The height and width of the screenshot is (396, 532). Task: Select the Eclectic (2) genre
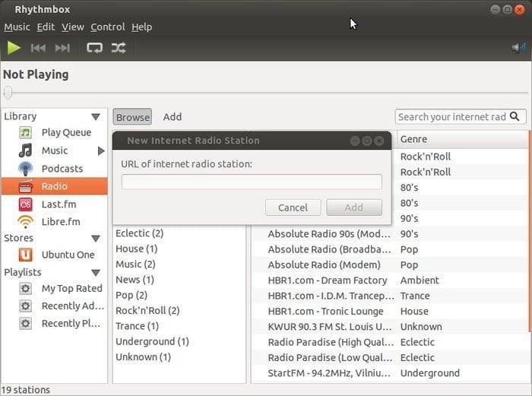[139, 233]
